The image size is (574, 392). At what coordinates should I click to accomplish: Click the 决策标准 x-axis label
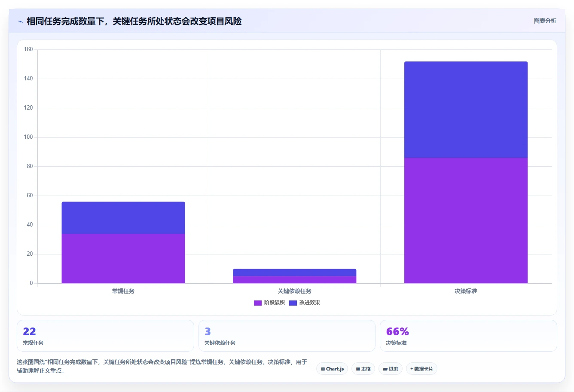click(466, 291)
